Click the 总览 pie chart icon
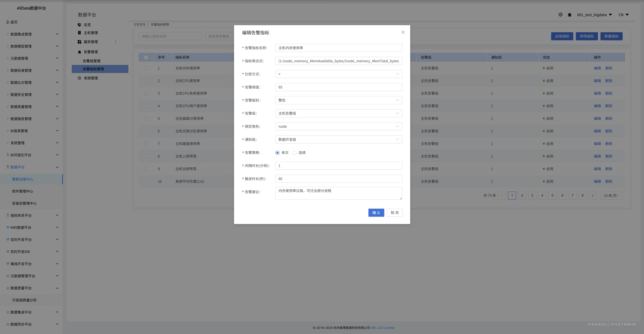The height and width of the screenshot is (334, 644). click(80, 25)
